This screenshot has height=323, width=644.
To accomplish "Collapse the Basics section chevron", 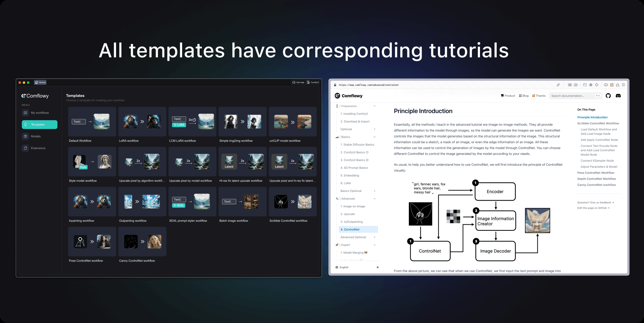I will point(374,137).
